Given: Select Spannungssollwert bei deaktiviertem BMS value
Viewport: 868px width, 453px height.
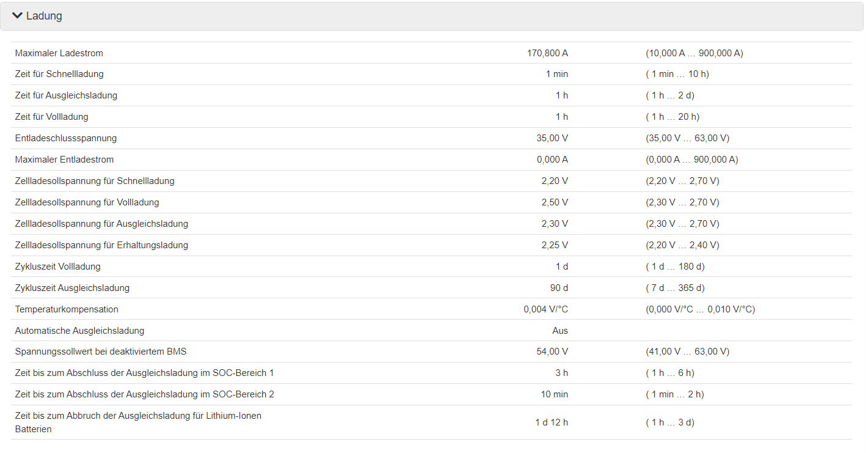Looking at the screenshot, I should 552,352.
